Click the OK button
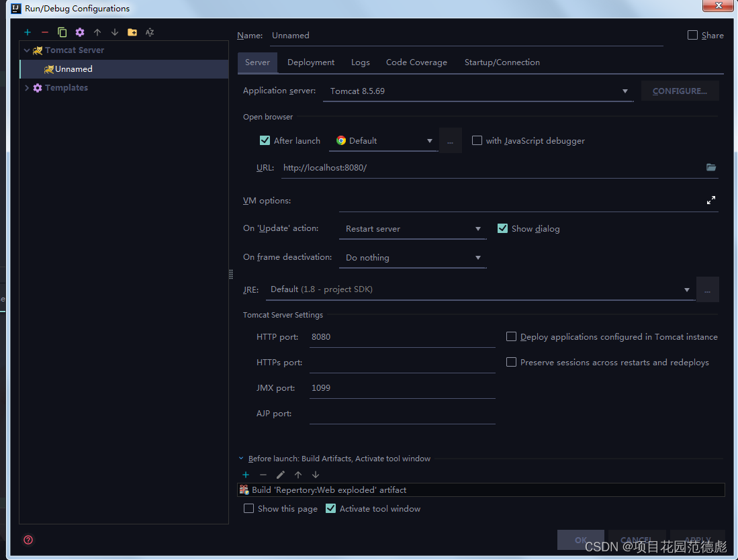Viewport: 738px width, 560px height. point(581,540)
